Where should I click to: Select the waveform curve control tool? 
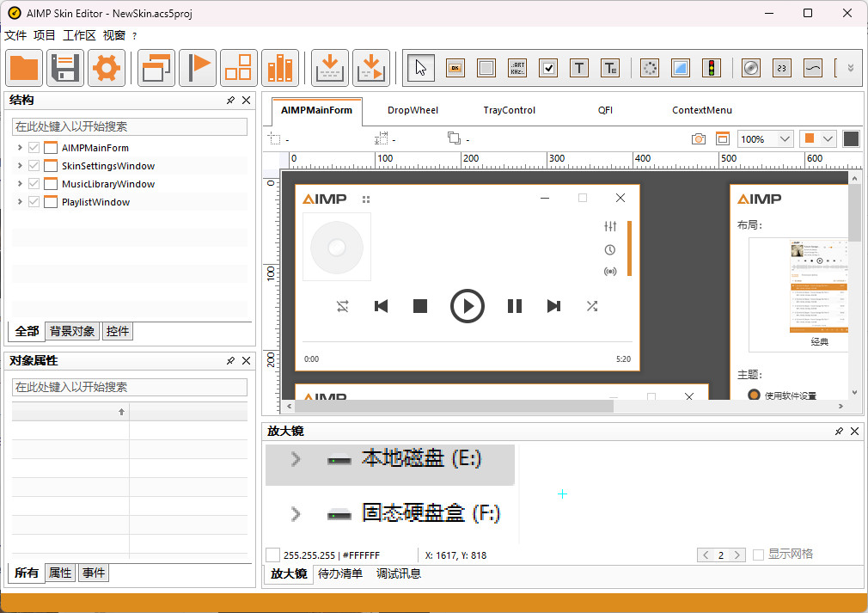coord(813,68)
